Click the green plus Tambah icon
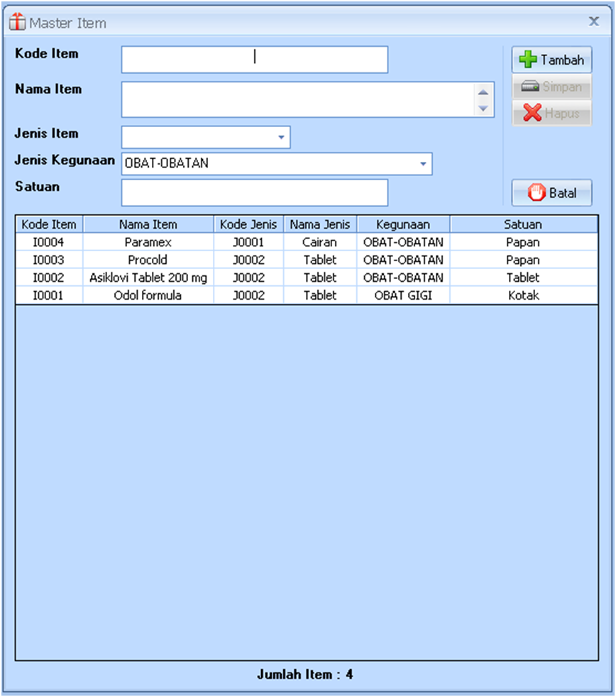This screenshot has width=616, height=697. [x=528, y=60]
